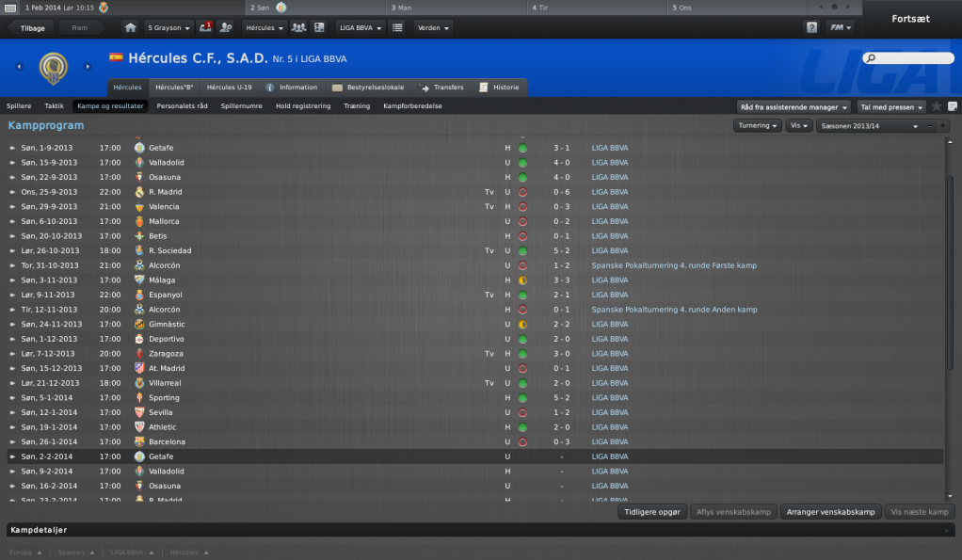Zoom out with the minus button

[x=929, y=126]
